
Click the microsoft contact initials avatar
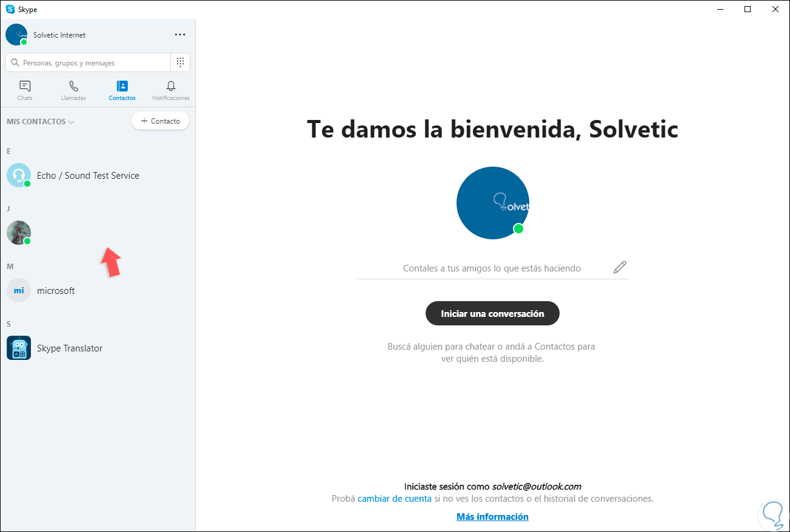[19, 290]
